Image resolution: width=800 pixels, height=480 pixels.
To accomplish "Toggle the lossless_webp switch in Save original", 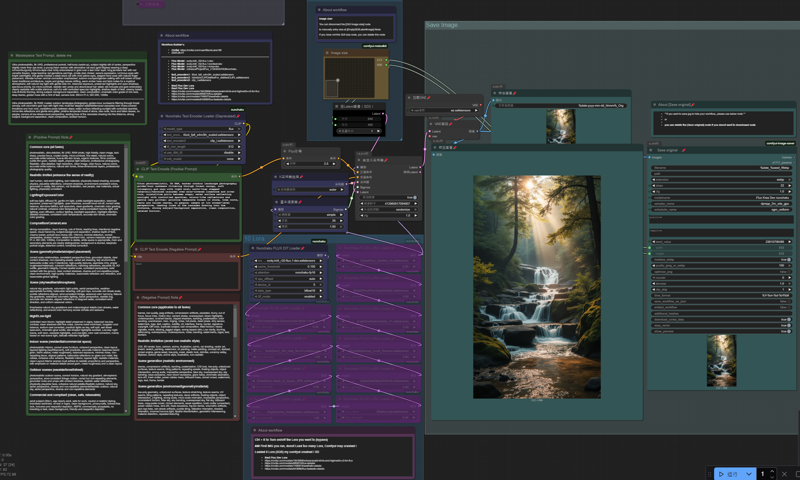I will click(x=788, y=260).
